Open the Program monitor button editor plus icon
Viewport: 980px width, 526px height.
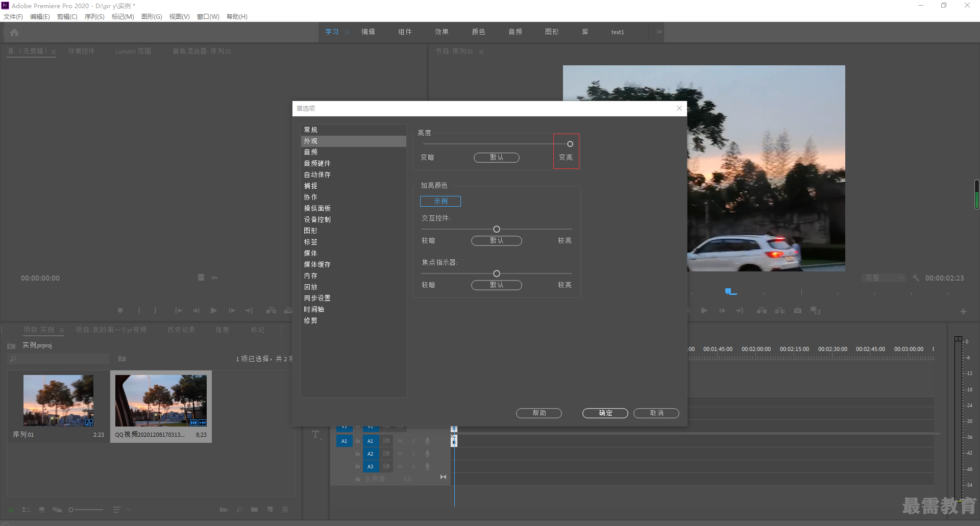[963, 311]
